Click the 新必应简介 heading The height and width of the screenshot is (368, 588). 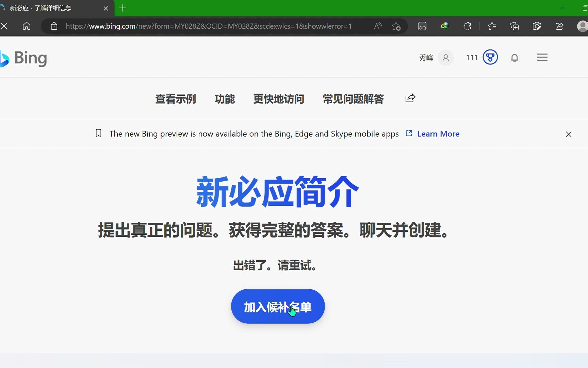coord(277,192)
